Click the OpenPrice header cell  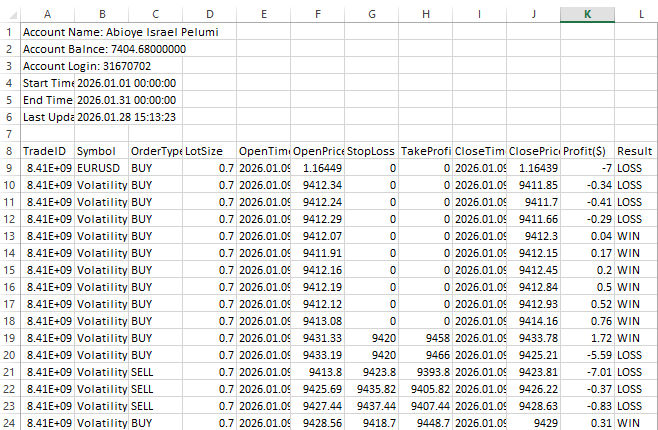318,151
